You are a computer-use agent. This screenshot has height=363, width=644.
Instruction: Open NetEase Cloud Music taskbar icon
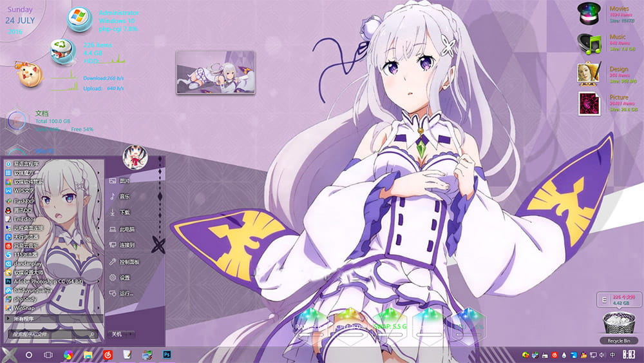coord(108,355)
